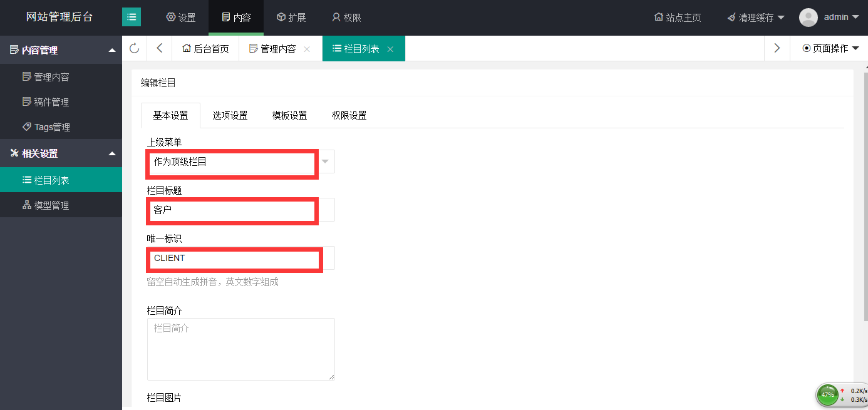Click the teal sidebar collapse menu icon
The height and width of the screenshot is (410, 868).
pos(132,18)
